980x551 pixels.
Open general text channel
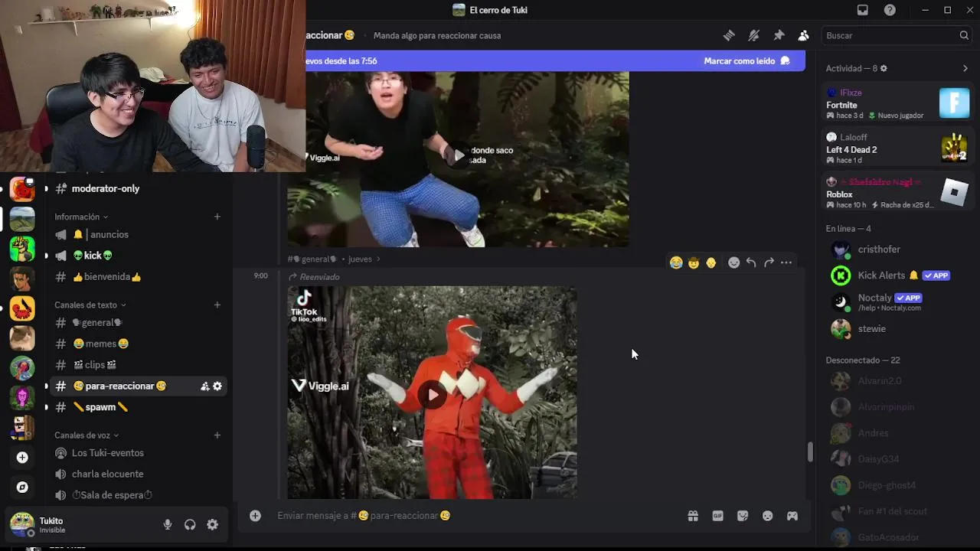click(138, 323)
